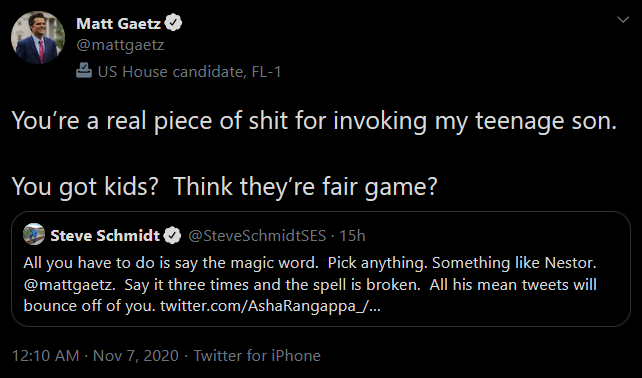Image resolution: width=642 pixels, height=378 pixels.
Task: Open the @mattgaetz mention in the quoted tweet
Action: (69, 285)
